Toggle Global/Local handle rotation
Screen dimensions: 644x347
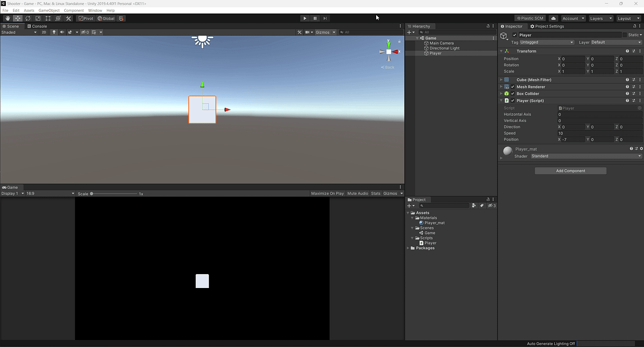(x=106, y=18)
